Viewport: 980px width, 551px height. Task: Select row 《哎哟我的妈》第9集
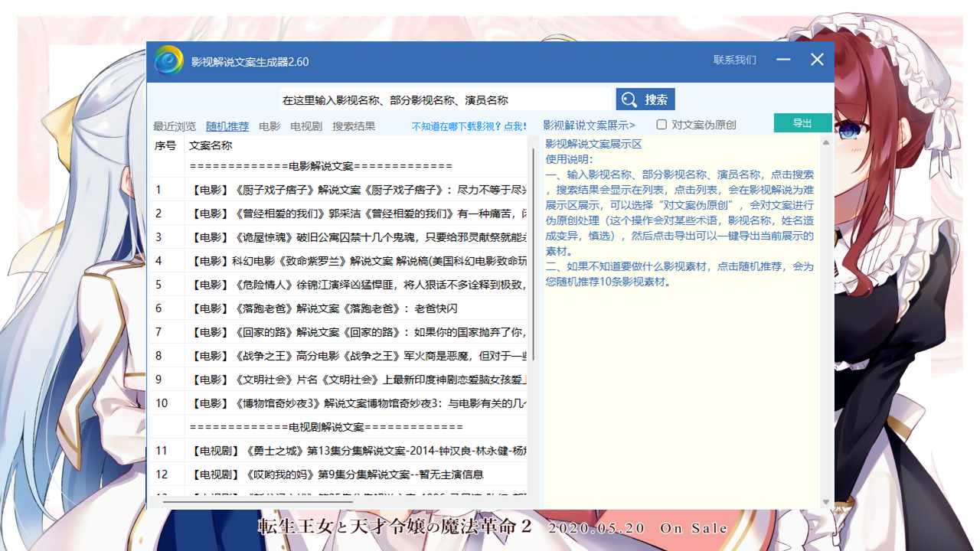(x=338, y=474)
